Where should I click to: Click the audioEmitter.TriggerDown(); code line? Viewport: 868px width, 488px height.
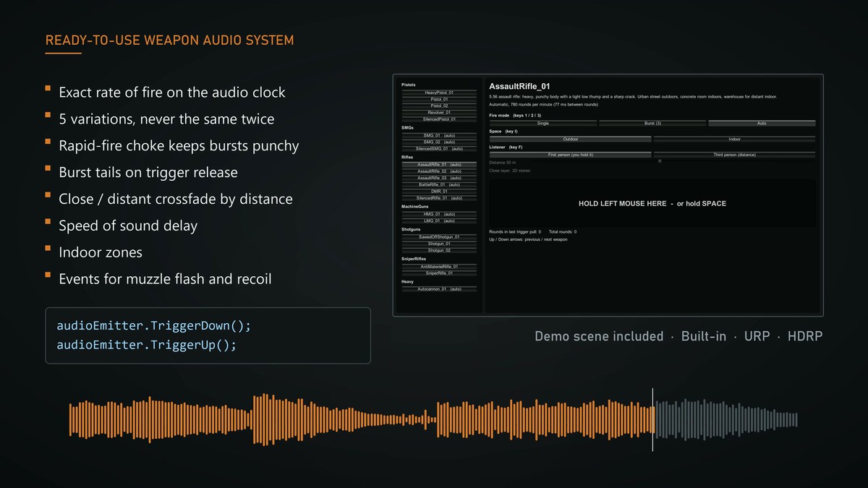click(x=154, y=326)
